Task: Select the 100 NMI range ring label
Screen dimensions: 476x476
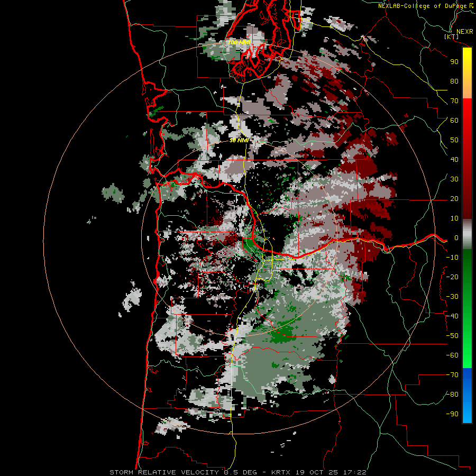Action: click(x=239, y=42)
